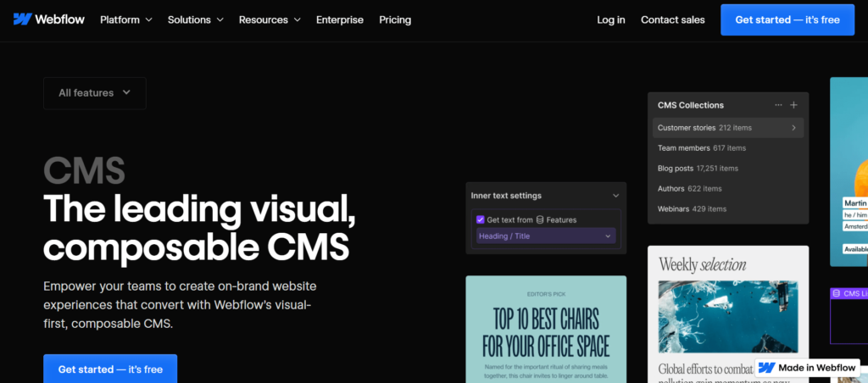Click the Weekly selection ocean image

coord(728,317)
